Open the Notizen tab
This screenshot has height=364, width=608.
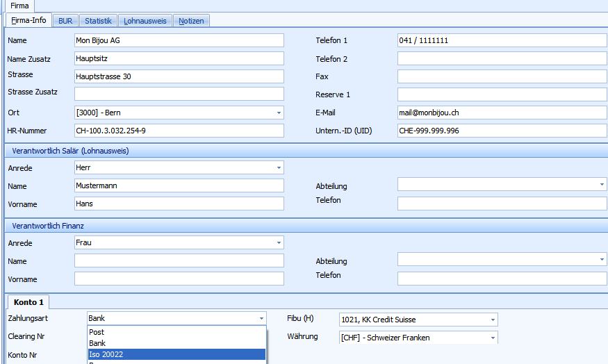click(191, 21)
